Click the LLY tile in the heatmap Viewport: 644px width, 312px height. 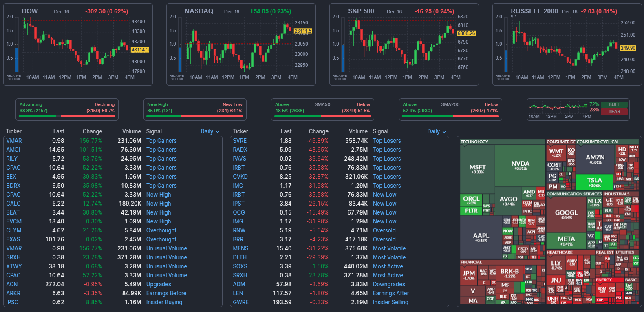point(556,265)
